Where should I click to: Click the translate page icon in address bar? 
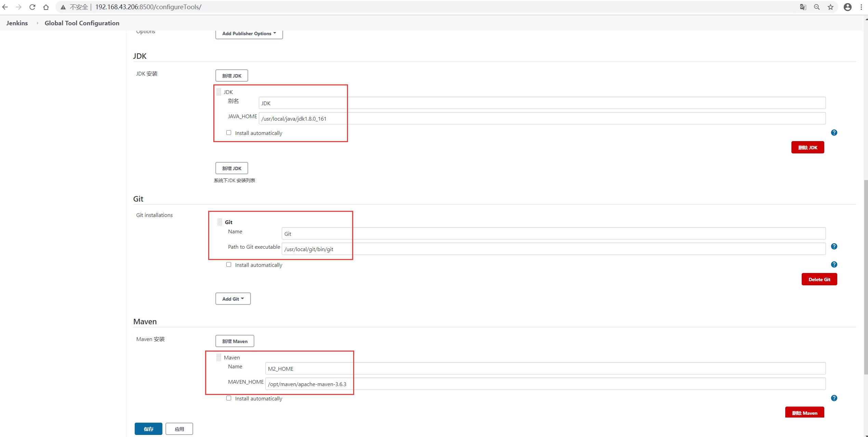pos(803,7)
